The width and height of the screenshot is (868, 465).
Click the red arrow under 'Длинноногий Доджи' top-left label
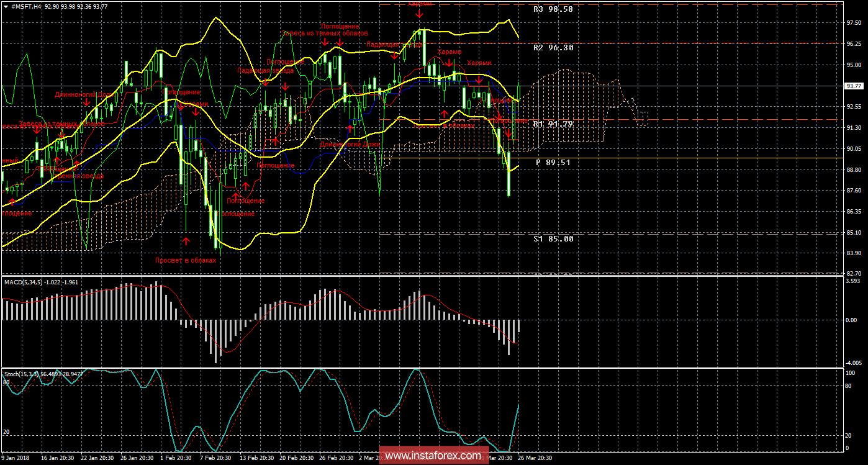click(x=86, y=102)
